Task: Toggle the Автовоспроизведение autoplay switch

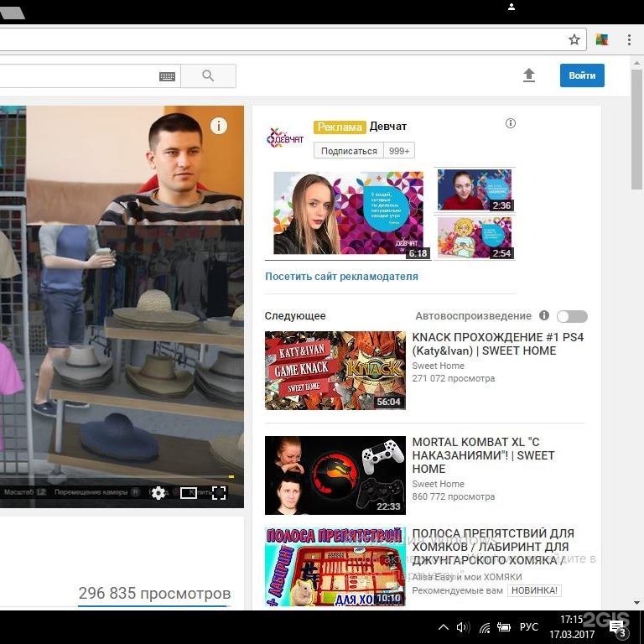Action: point(572,316)
